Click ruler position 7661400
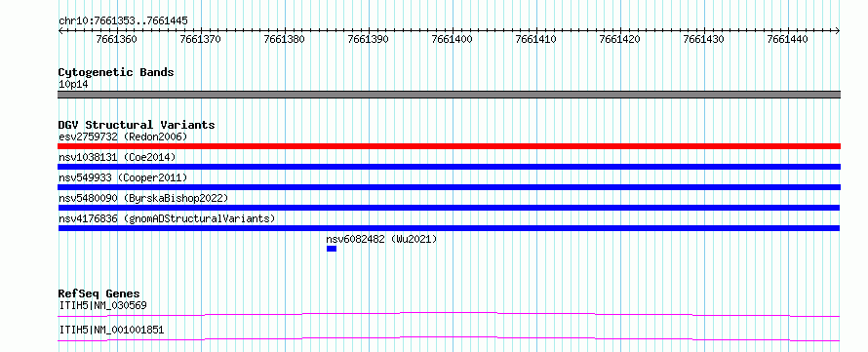Viewport: 868px width, 352px height. 452,39
